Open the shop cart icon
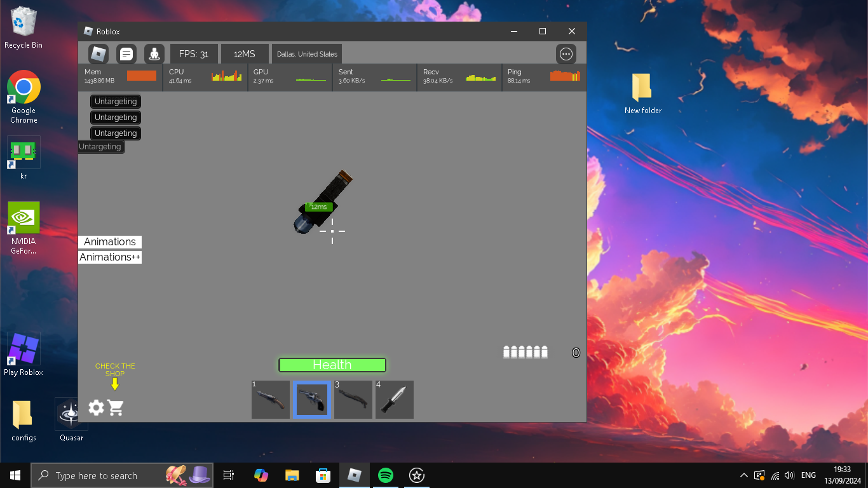This screenshot has width=868, height=488. 116,408
